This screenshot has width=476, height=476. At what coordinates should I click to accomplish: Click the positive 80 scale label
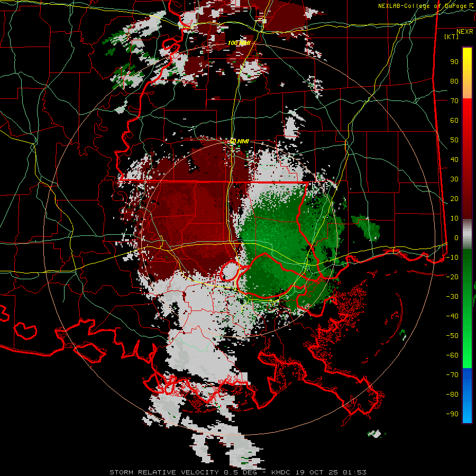pos(454,81)
